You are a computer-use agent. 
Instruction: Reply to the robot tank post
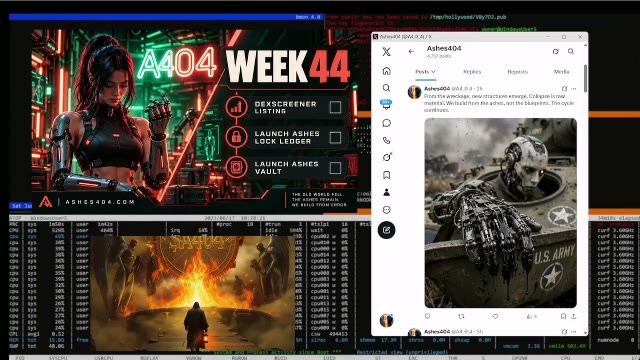(x=427, y=316)
